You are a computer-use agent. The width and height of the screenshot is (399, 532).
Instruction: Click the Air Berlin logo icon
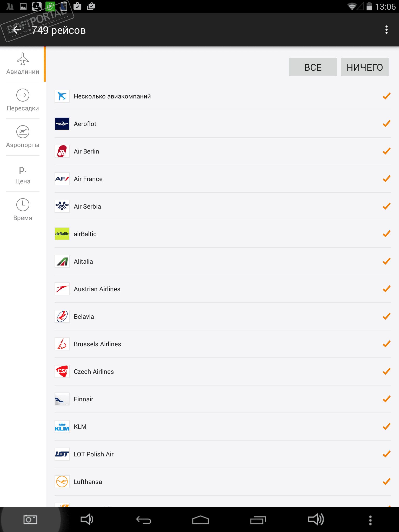[62, 151]
